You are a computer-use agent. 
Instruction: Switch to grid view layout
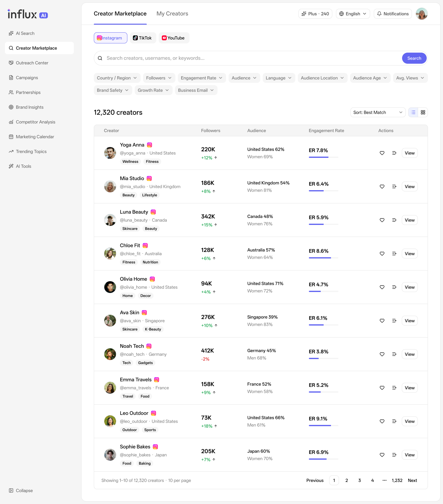click(x=423, y=112)
